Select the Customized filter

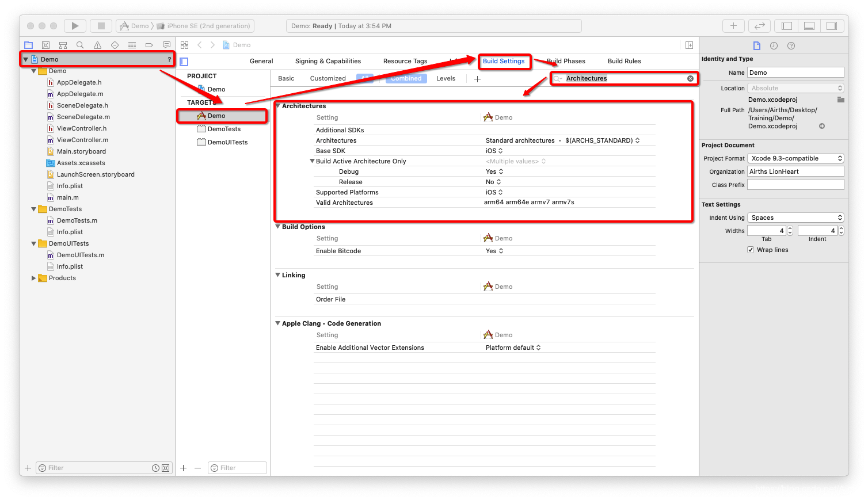point(328,78)
